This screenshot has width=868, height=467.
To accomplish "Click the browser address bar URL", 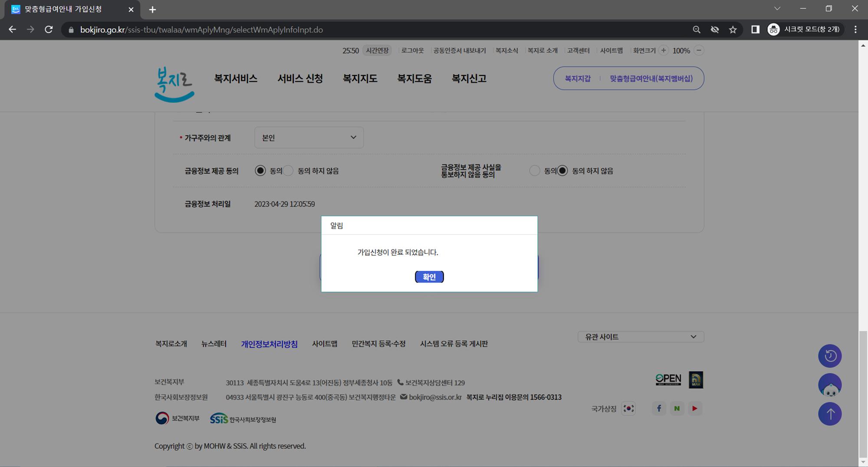I will [x=201, y=30].
